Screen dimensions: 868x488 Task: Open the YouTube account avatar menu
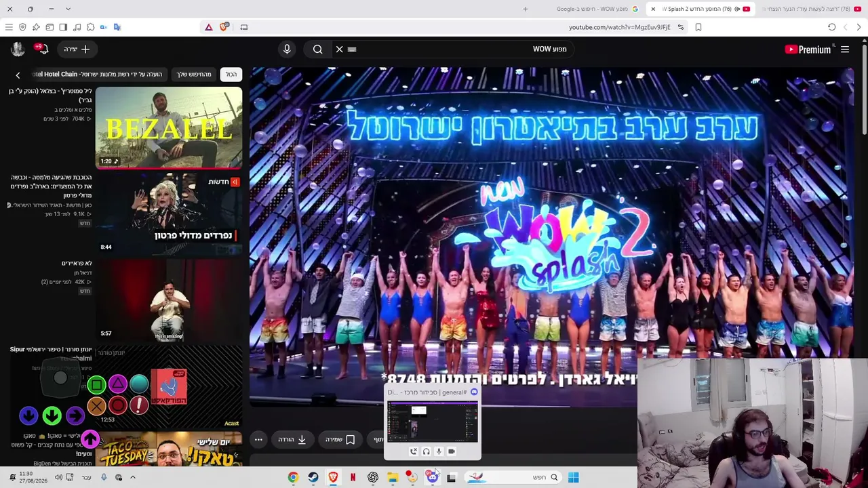coord(18,49)
